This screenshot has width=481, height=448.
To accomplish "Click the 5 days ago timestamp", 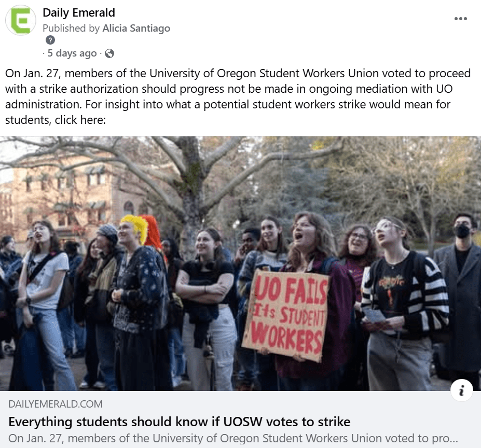I will [x=72, y=53].
